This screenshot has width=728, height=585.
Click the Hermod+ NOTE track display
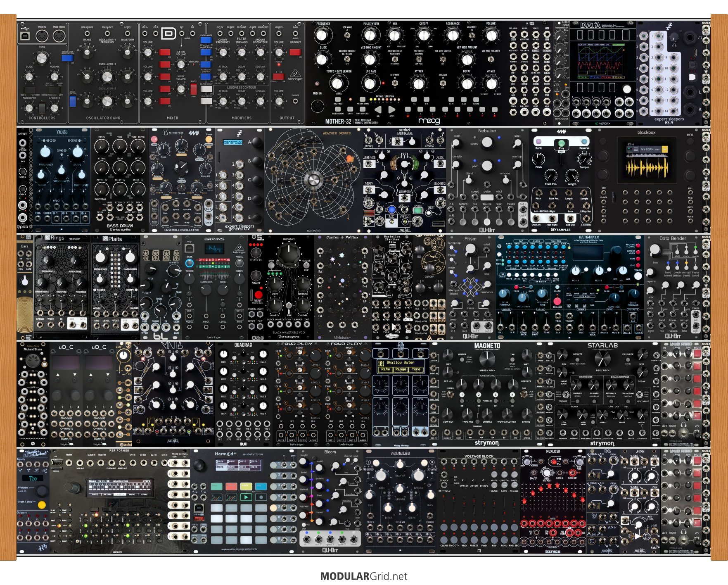pos(239,464)
